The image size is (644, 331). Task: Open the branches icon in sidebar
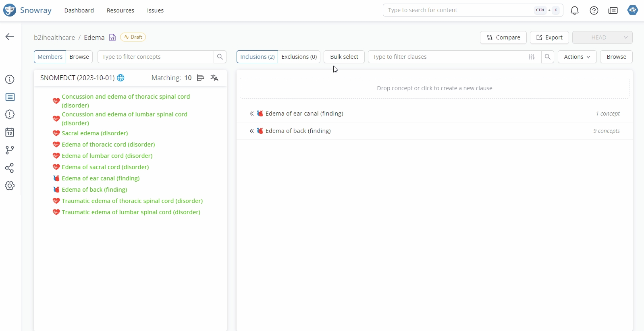[10, 150]
